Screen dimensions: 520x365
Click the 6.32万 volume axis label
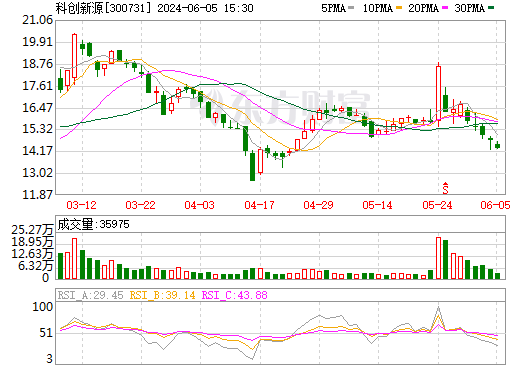(x=35, y=266)
